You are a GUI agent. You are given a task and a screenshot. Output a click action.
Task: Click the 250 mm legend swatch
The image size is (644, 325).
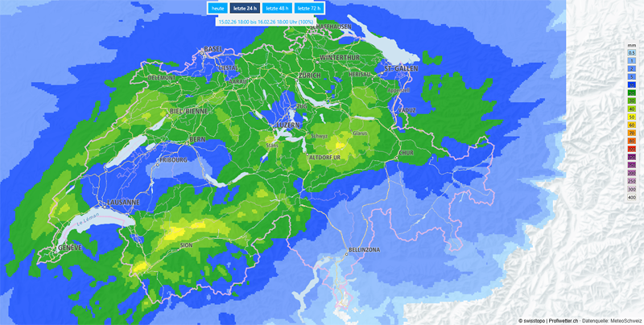pos(632,181)
